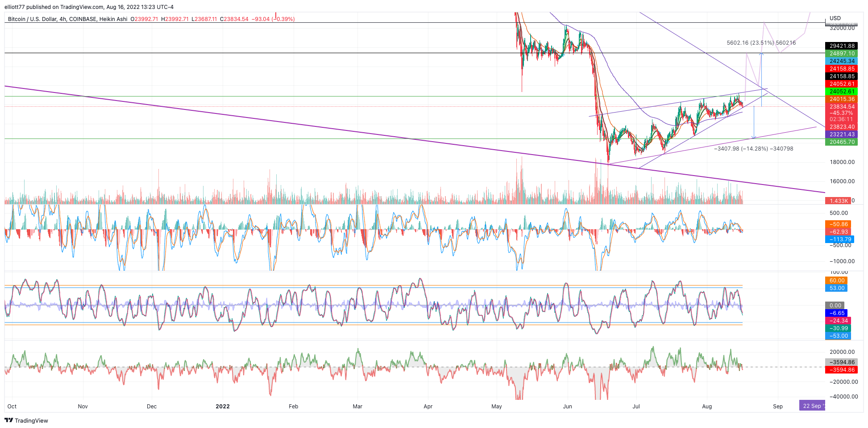Click the 16000.00 price axis tick
The height and width of the screenshot is (428, 868).
842,181
